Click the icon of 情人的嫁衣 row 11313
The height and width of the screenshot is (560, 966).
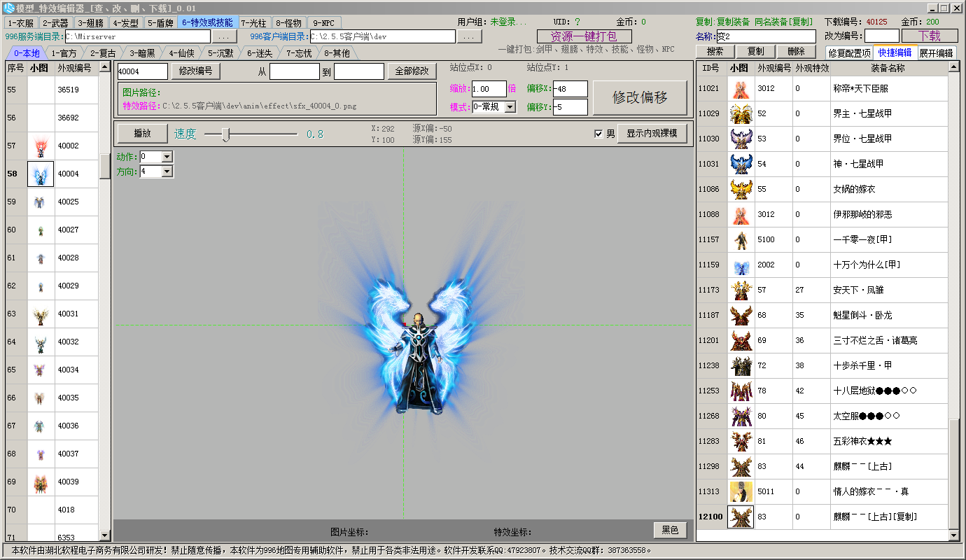[741, 491]
